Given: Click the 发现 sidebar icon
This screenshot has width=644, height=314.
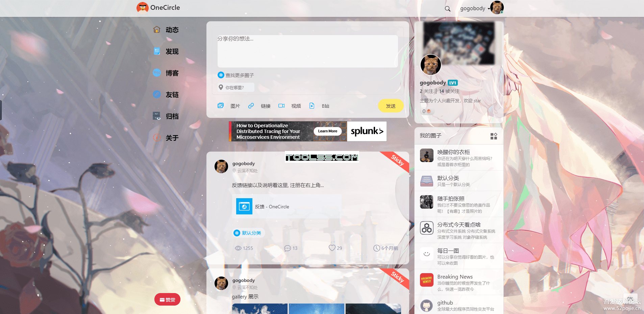Looking at the screenshot, I should 156,51.
